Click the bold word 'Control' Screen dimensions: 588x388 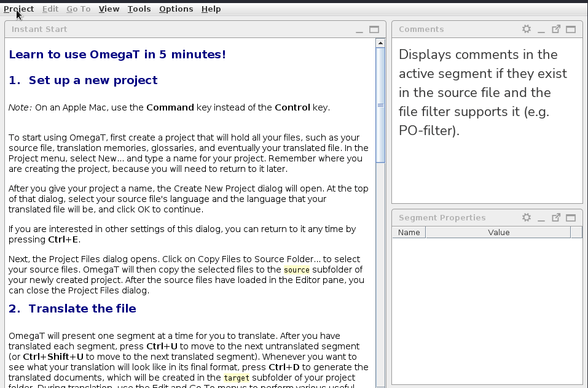[x=292, y=107]
